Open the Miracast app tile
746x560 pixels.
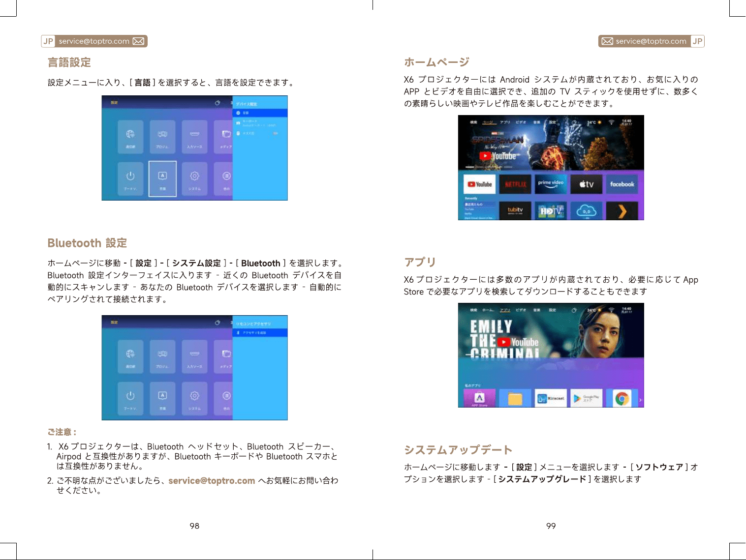point(551,398)
